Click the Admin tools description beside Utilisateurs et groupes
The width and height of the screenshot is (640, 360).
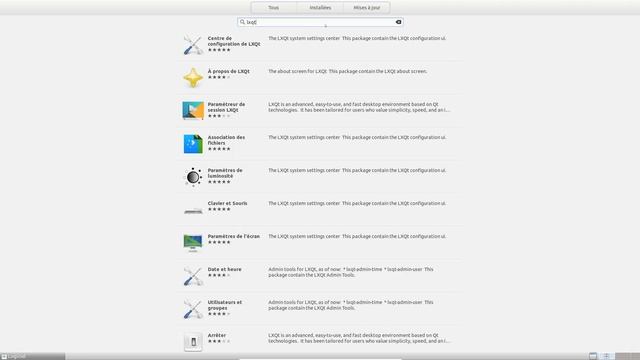[x=351, y=305]
